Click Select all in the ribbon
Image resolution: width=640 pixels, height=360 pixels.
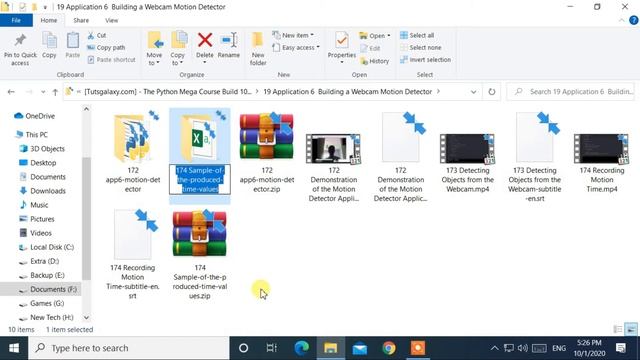click(417, 36)
